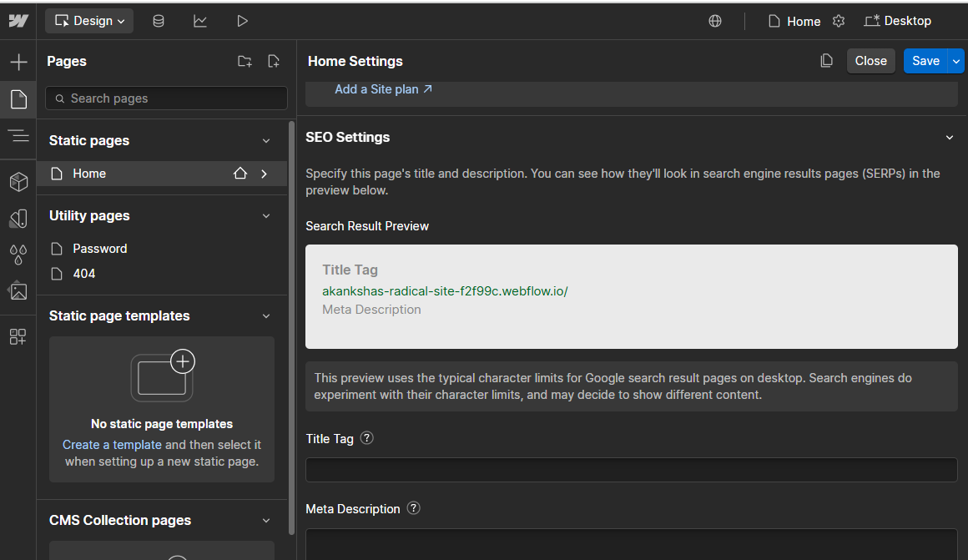
Task: Open the Apps grid icon in sidebar
Action: pos(18,336)
